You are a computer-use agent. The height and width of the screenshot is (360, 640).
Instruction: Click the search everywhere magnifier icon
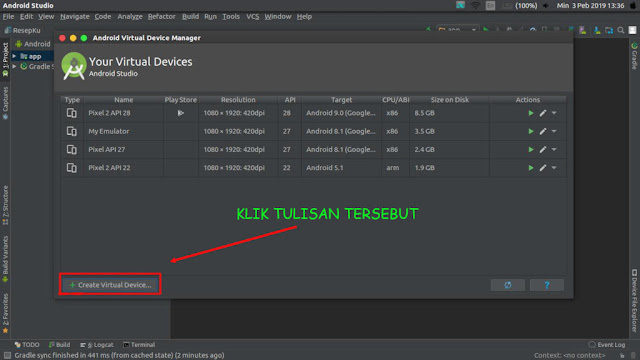[x=620, y=30]
